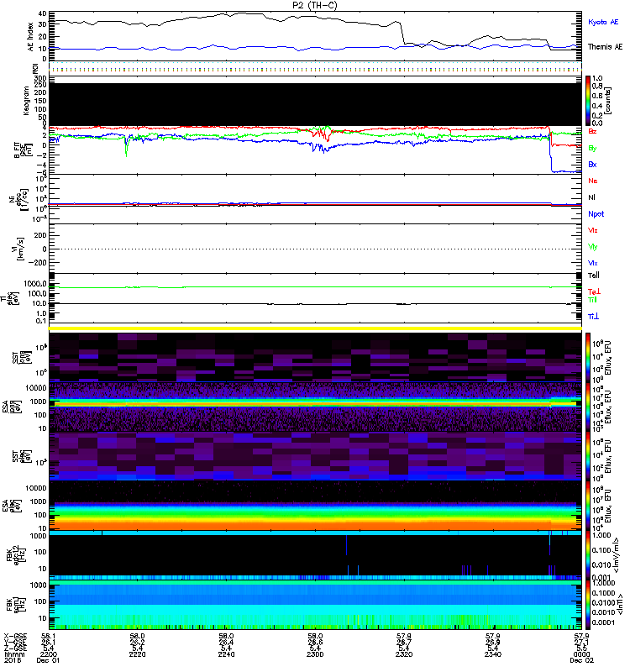Select the red Bz legend entry

pos(593,131)
